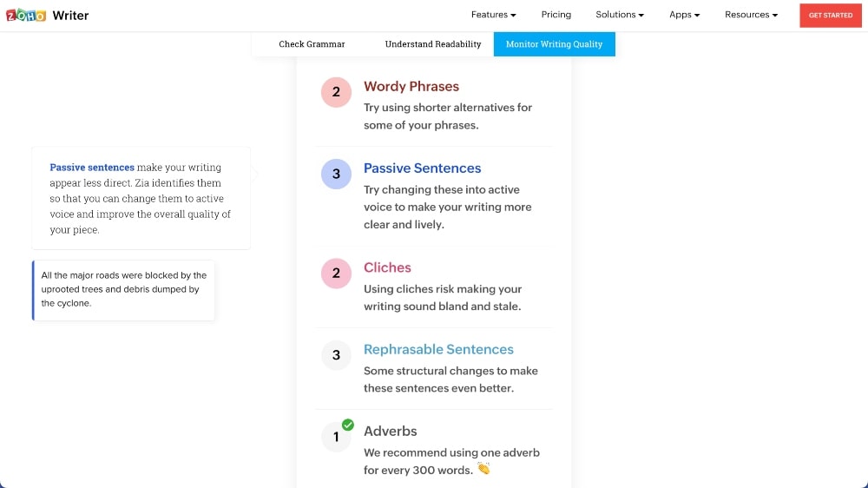Screen dimensions: 868x488
Task: Click the Wordy Phrases heading
Action: click(411, 87)
